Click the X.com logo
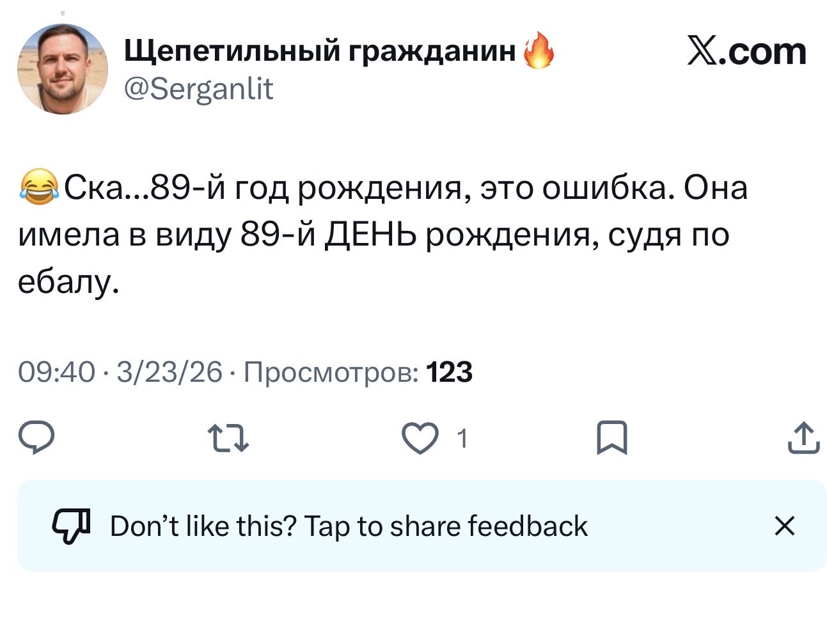Screen dimensions: 827x644 pyautogui.click(x=746, y=52)
